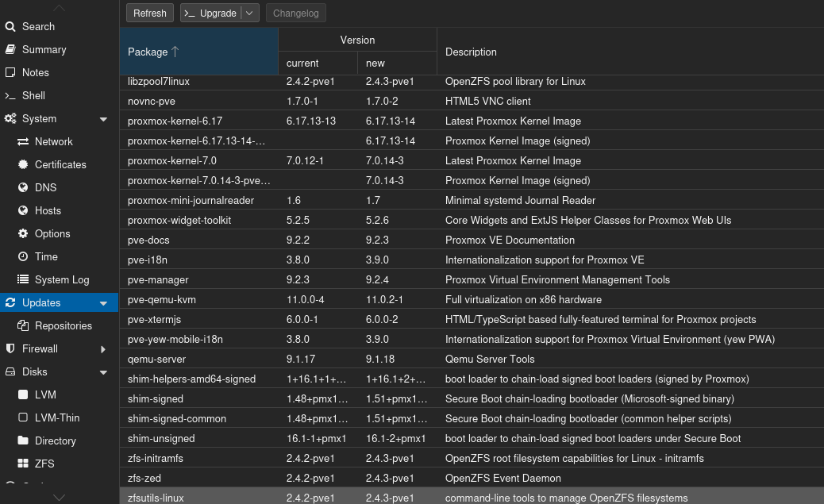Select the proxmox-mini-journalreader row

coord(472,200)
